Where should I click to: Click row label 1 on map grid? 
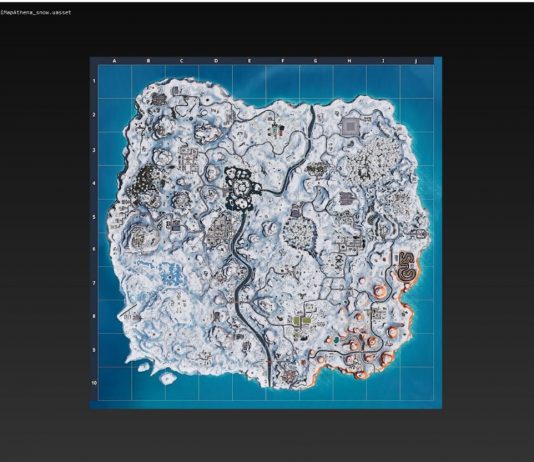coord(94,81)
